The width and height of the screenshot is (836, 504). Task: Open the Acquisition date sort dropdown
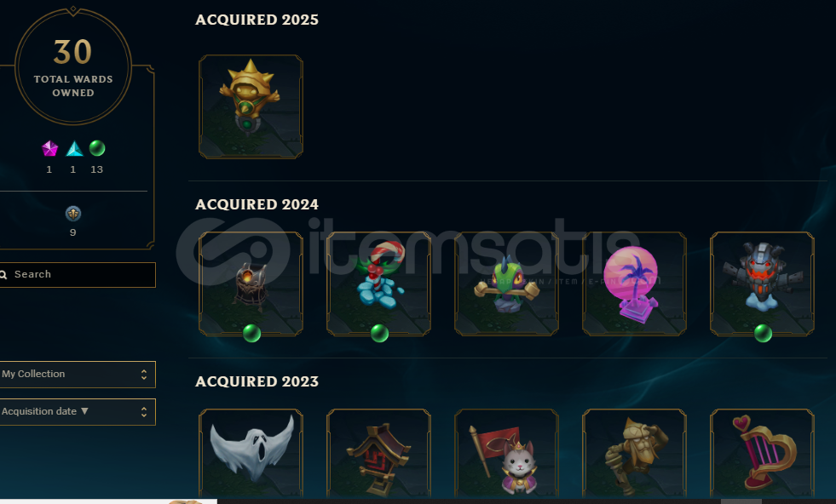[78, 412]
